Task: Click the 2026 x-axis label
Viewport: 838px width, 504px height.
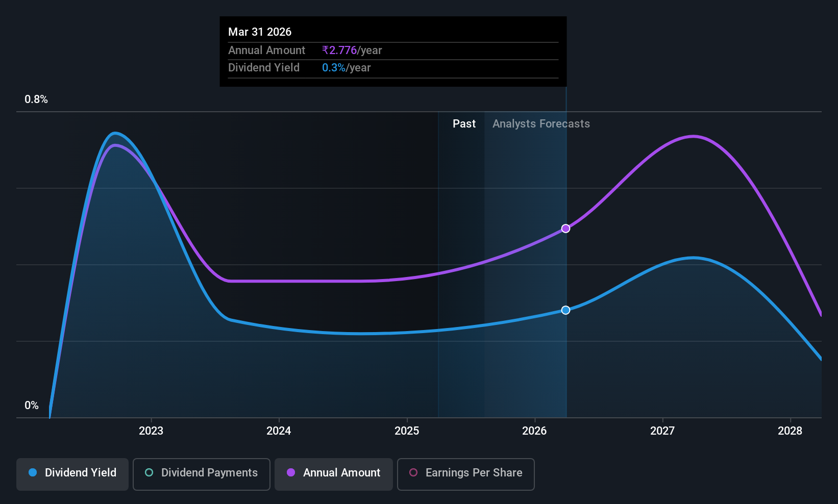Action: pyautogui.click(x=534, y=431)
